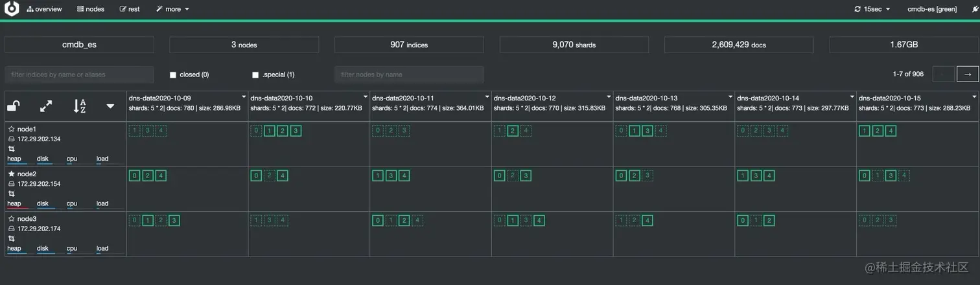
Task: Select shard 0 of dns-data2020-10-14 on node3
Action: click(x=743, y=220)
